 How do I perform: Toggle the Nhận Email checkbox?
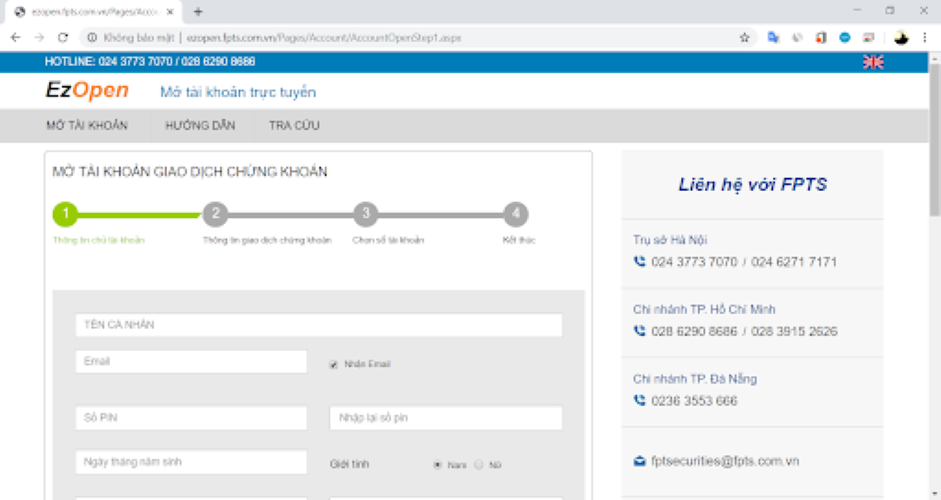tap(334, 364)
